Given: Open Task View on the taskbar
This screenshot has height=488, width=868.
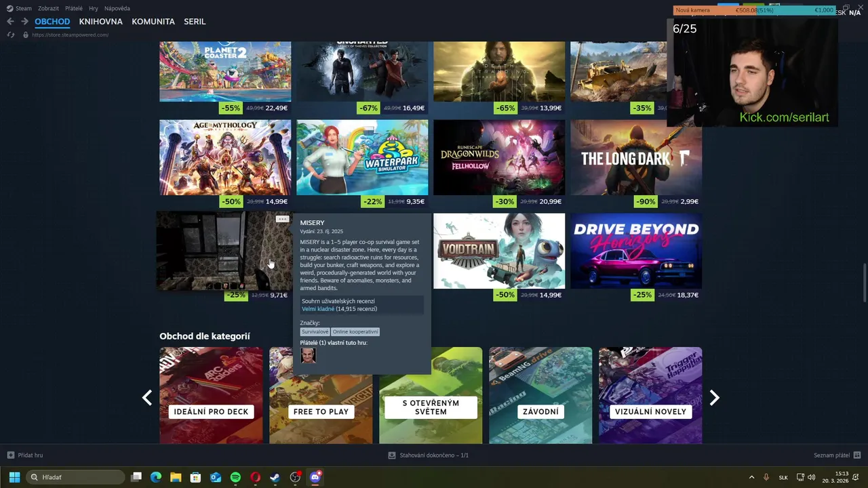Looking at the screenshot, I should pos(136,477).
